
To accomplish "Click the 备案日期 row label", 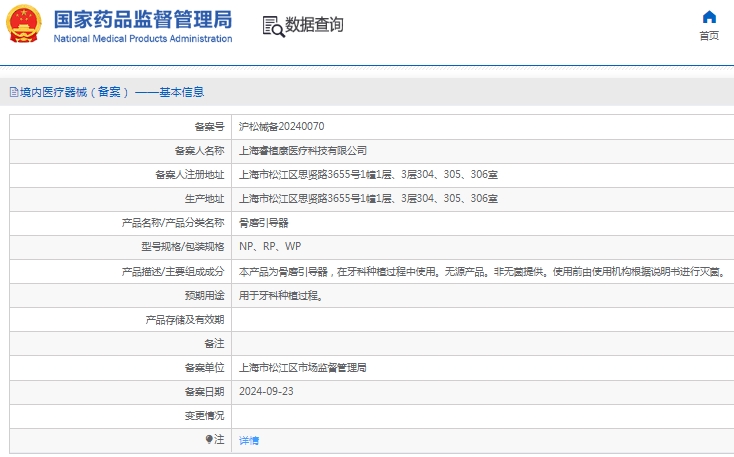I will [x=205, y=392].
